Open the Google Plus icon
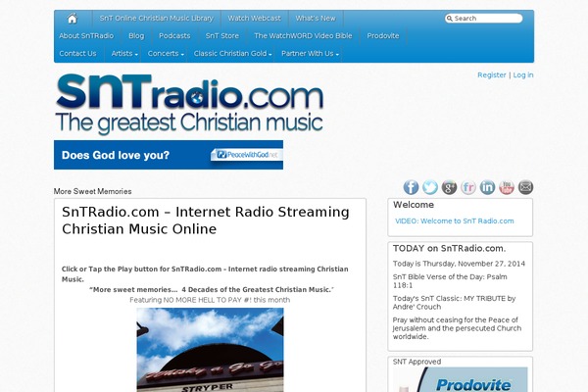Image resolution: width=588 pixels, height=392 pixels. tap(449, 187)
